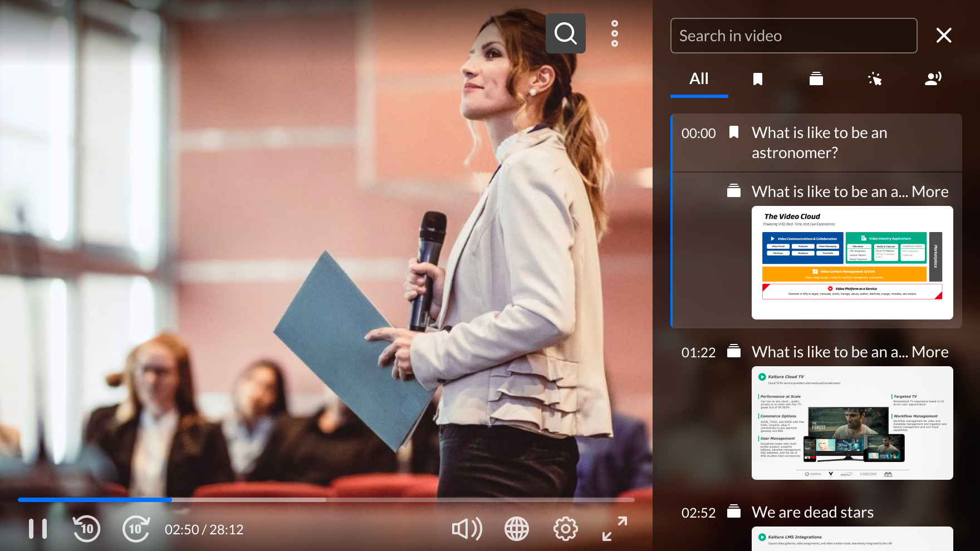Open the three-dot more options menu
Viewport: 980px width, 551px height.
615,33
